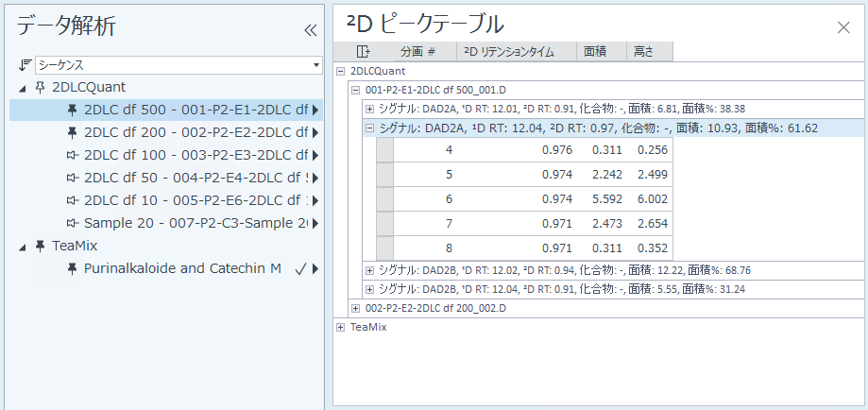868x410 pixels.
Task: Select 2DLC df 100 - 003-P2-E3 injection
Action: pyautogui.click(x=196, y=155)
